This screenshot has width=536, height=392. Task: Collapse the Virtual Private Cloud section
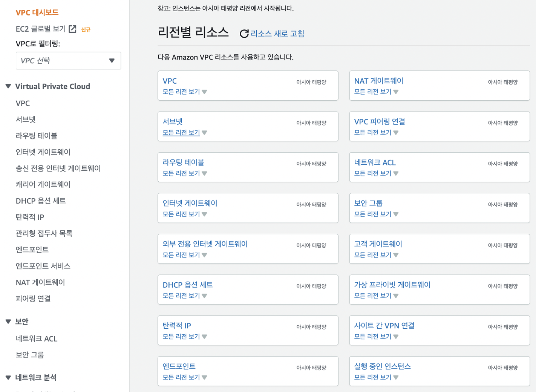(x=8, y=86)
